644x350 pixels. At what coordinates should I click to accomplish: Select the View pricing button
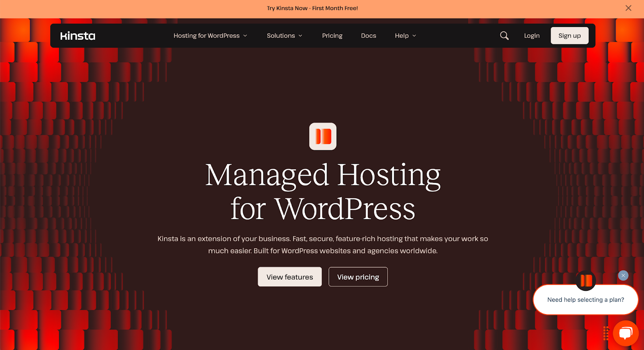[358, 277]
